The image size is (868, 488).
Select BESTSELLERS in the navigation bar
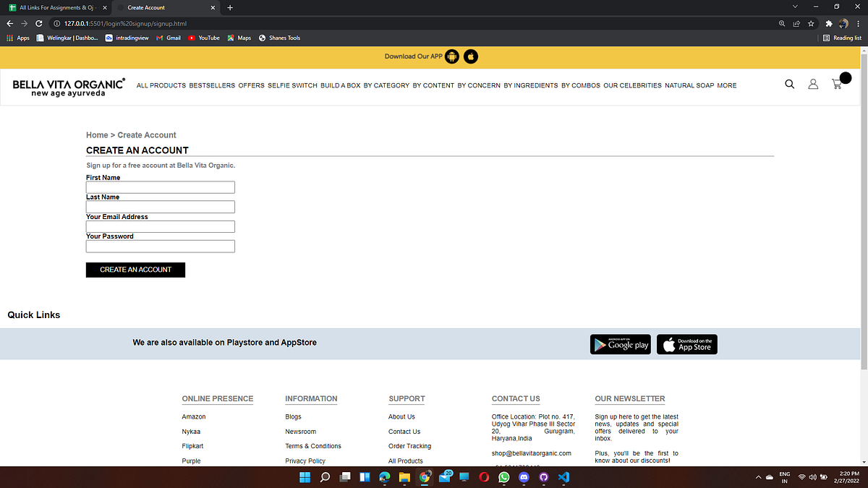click(211, 85)
